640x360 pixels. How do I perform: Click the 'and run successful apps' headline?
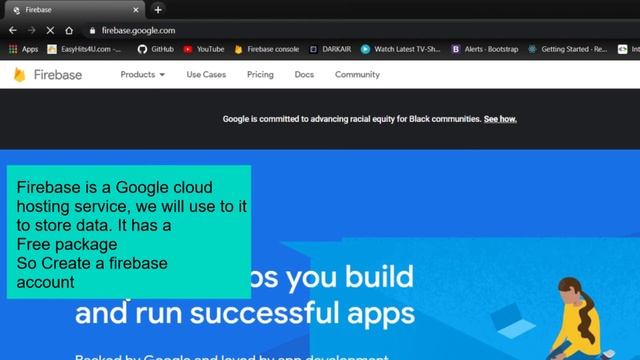click(245, 313)
